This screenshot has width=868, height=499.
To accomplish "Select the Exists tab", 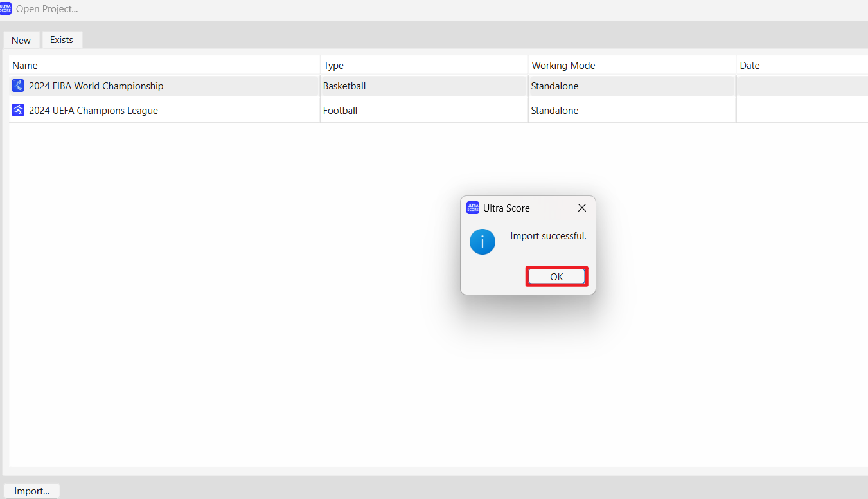I will (62, 40).
